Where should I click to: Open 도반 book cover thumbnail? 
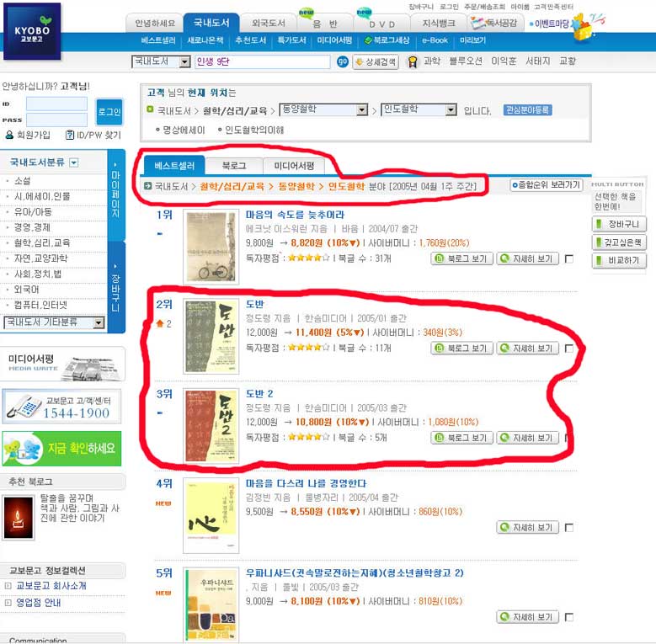coord(211,336)
